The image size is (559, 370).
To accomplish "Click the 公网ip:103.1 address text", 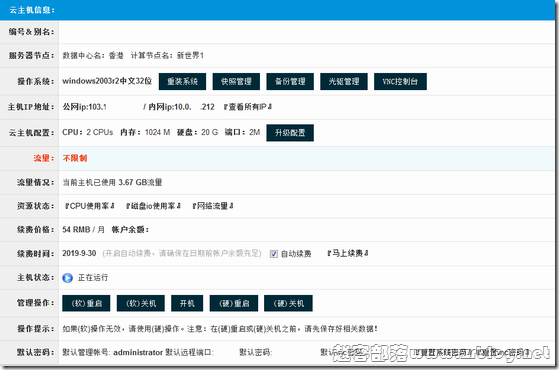I will [x=84, y=107].
